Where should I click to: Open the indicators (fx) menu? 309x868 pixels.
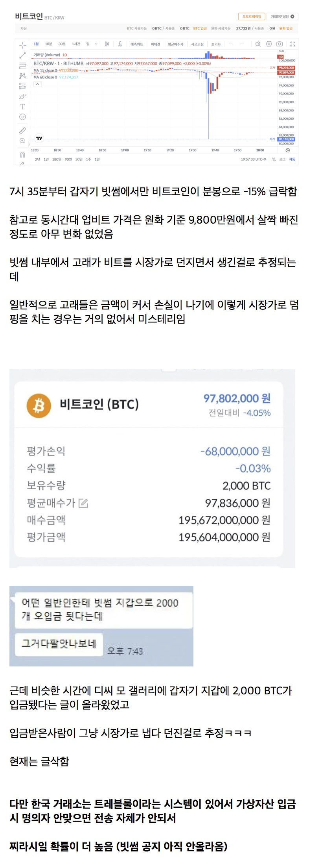[x=120, y=44]
